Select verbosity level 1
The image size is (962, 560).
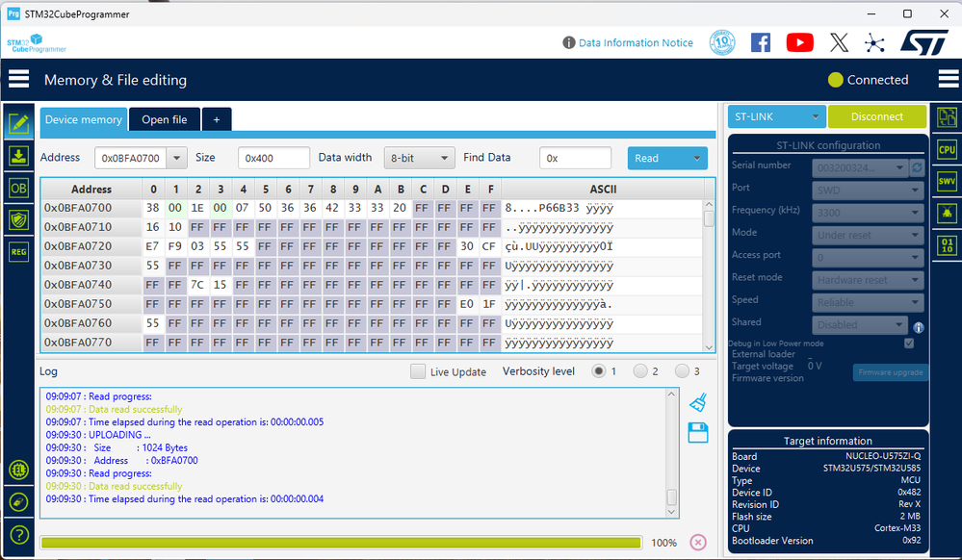[598, 371]
